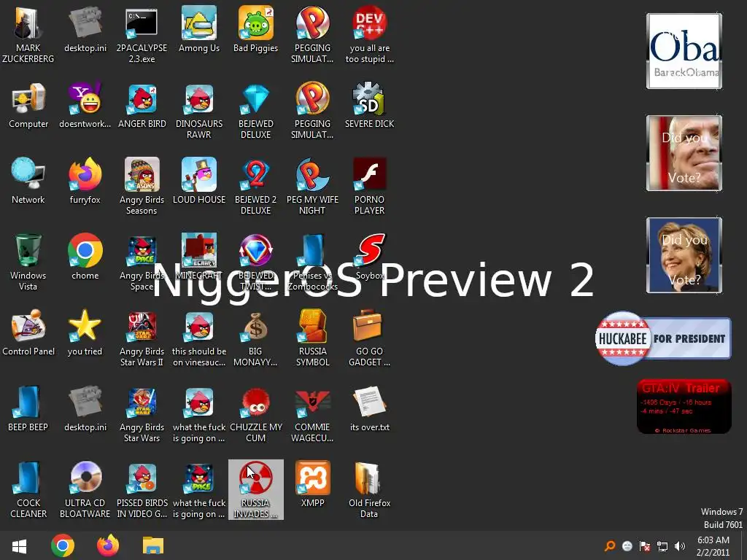The width and height of the screenshot is (747, 560).
Task: Select this should be on vinesauc icon
Action: pyautogui.click(x=199, y=338)
